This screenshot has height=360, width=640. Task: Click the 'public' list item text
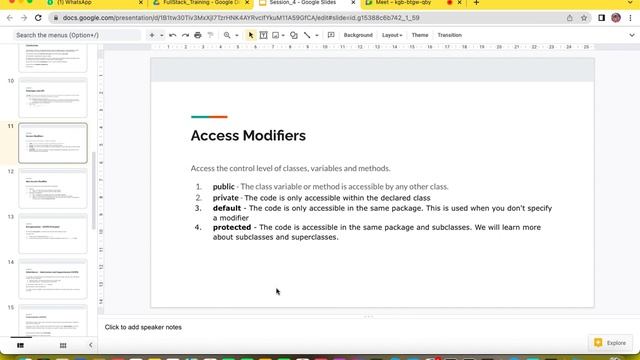point(330,187)
